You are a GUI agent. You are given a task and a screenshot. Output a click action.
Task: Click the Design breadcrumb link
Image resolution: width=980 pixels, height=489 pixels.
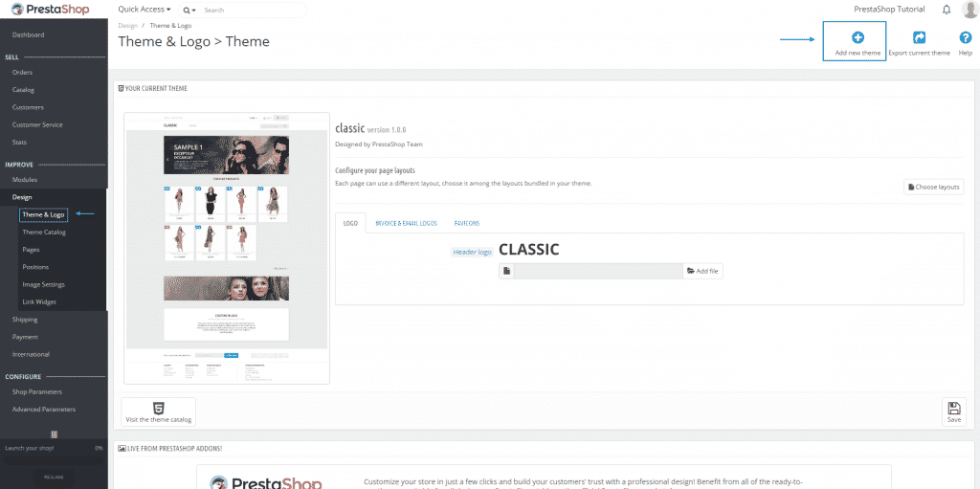tap(127, 26)
